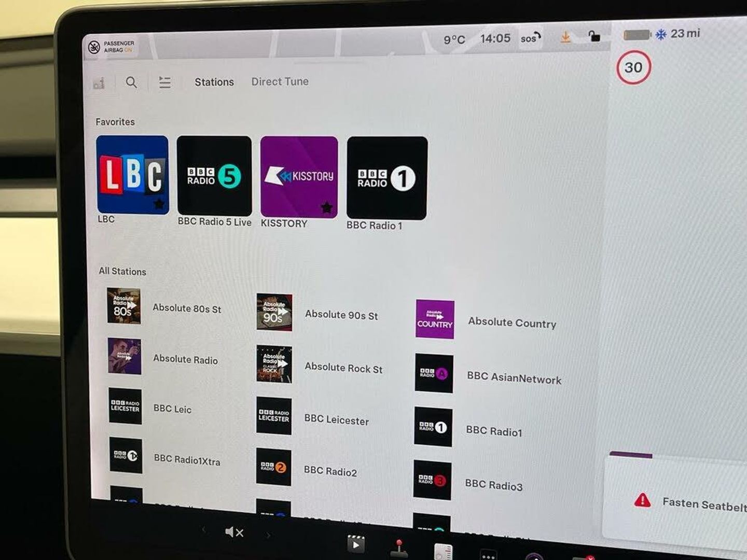
Task: Tune to 'BBC Leicester' label
Action: 336,419
